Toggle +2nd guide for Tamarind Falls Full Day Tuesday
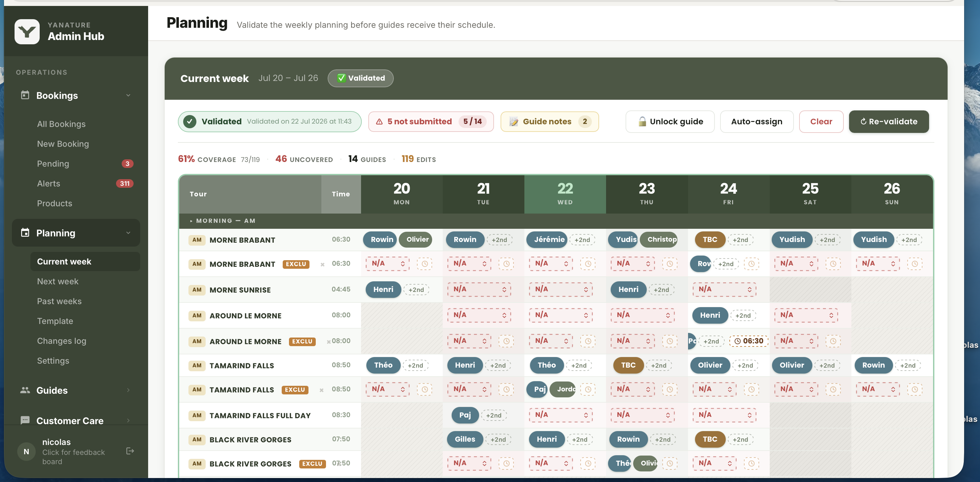Image resolution: width=980 pixels, height=482 pixels. pos(493,415)
